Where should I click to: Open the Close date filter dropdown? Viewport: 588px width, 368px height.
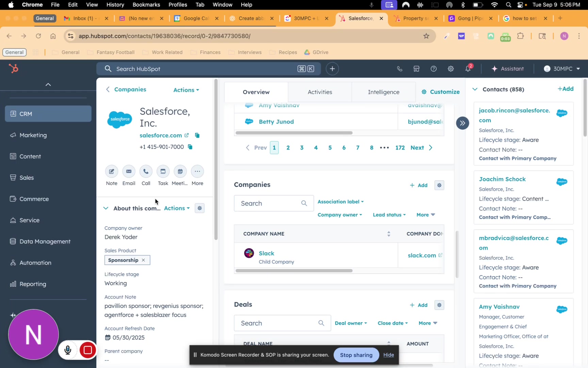393,323
